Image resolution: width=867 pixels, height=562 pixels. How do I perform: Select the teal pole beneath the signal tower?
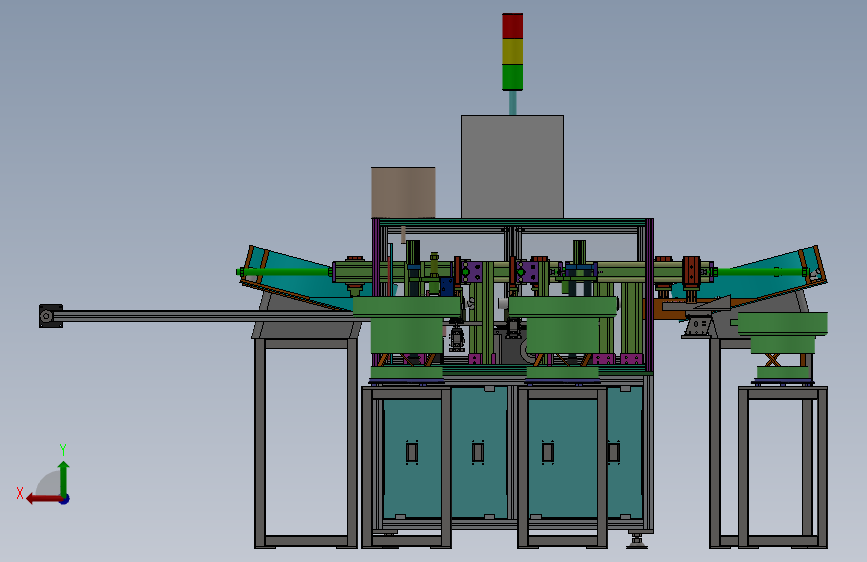pos(513,103)
